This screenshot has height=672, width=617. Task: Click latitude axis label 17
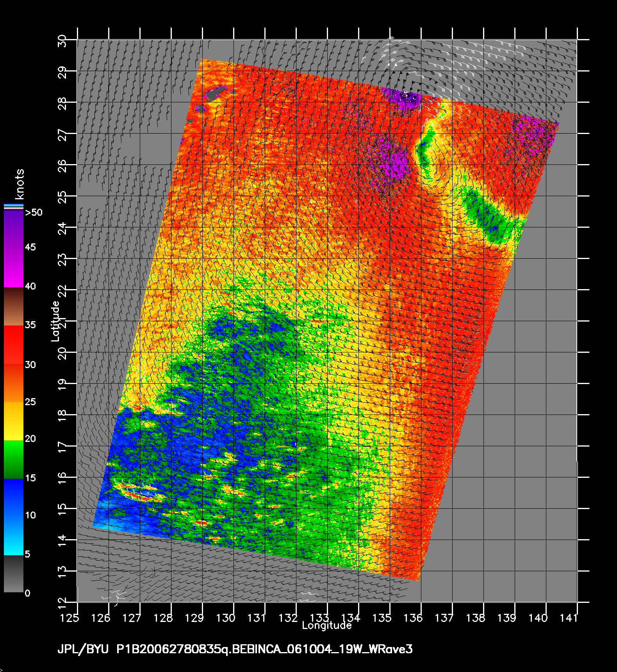click(62, 447)
